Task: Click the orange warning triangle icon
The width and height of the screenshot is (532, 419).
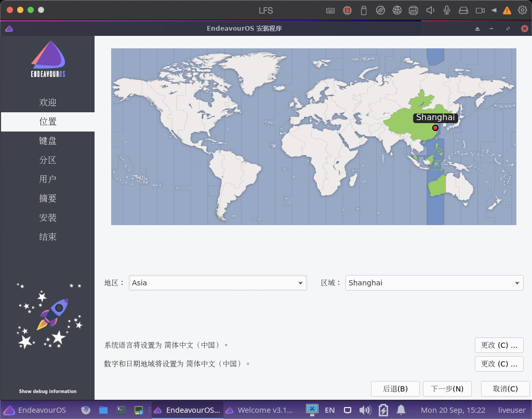Action: tap(507, 10)
